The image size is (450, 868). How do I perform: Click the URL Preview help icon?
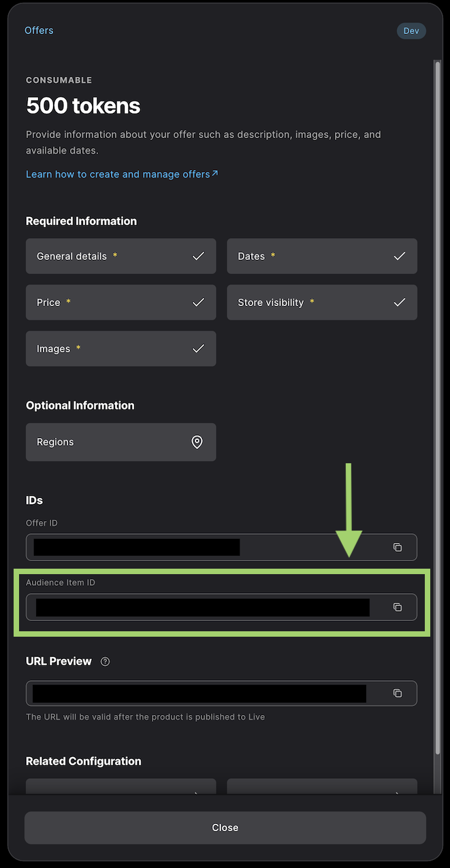point(105,662)
